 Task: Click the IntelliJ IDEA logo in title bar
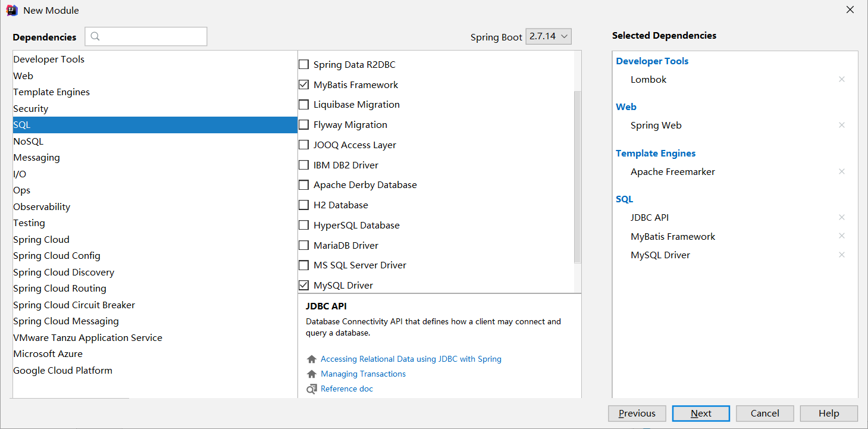12,10
